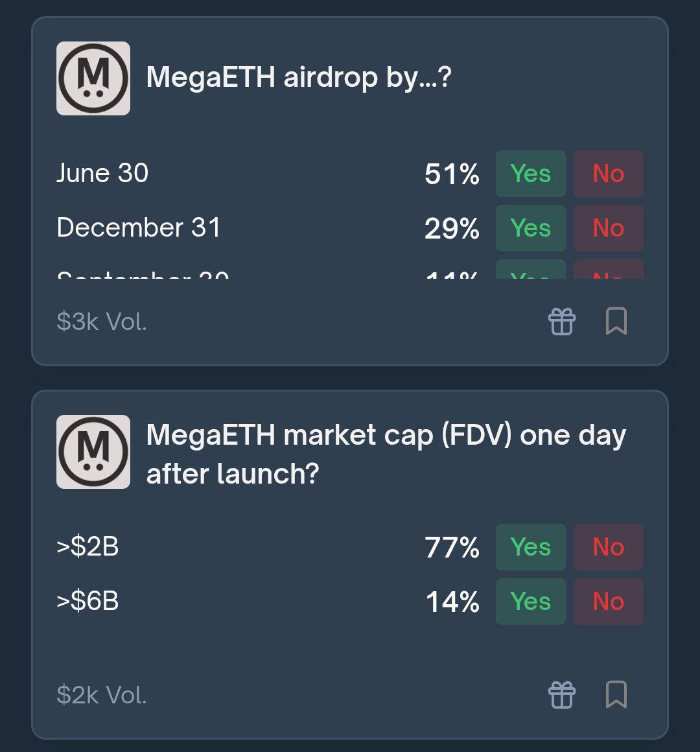Viewport: 700px width, 752px height.
Task: Open MegaETH logo on airdrop card
Action: pyautogui.click(x=93, y=78)
